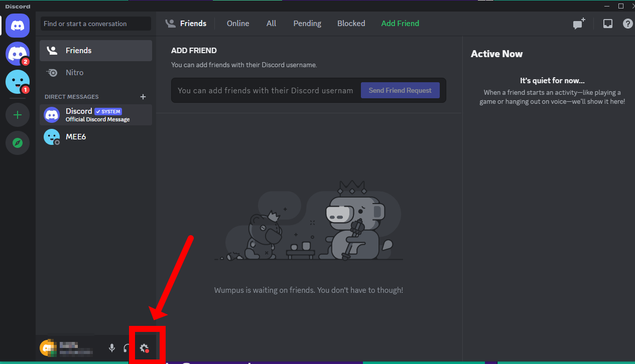Open the MEE6 direct message
The image size is (635, 364).
[x=96, y=137]
